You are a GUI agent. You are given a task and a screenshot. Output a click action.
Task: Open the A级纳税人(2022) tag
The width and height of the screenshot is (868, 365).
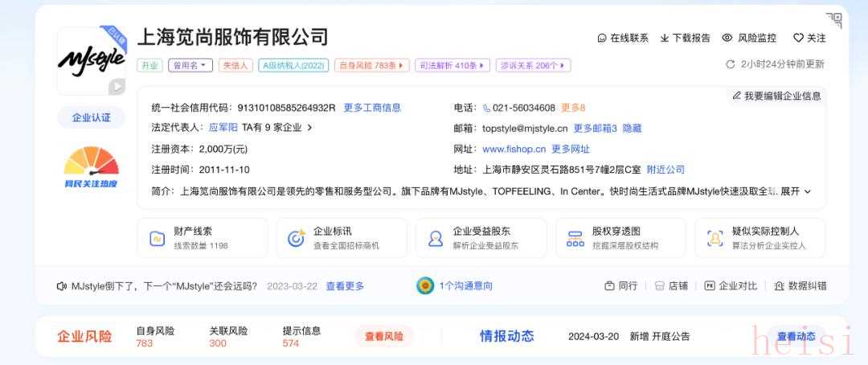(293, 65)
